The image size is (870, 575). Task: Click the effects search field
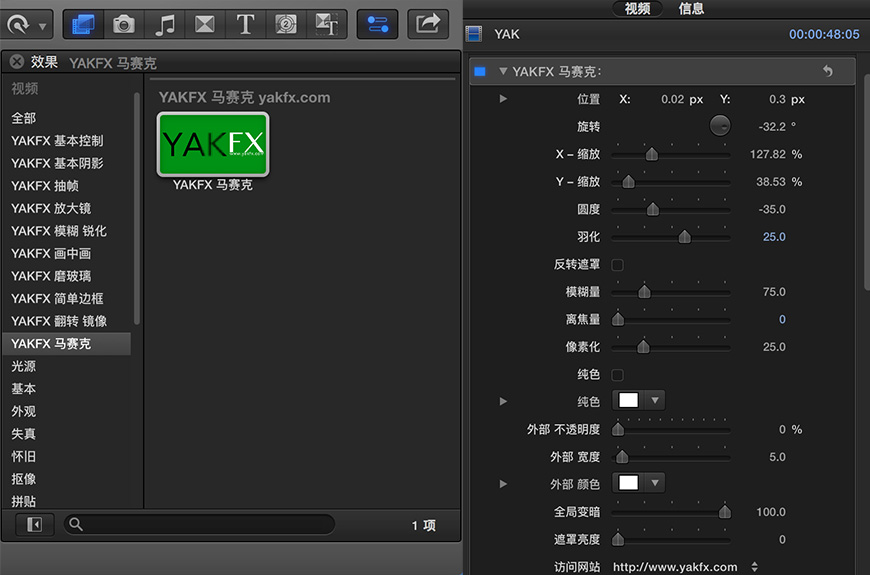click(199, 524)
